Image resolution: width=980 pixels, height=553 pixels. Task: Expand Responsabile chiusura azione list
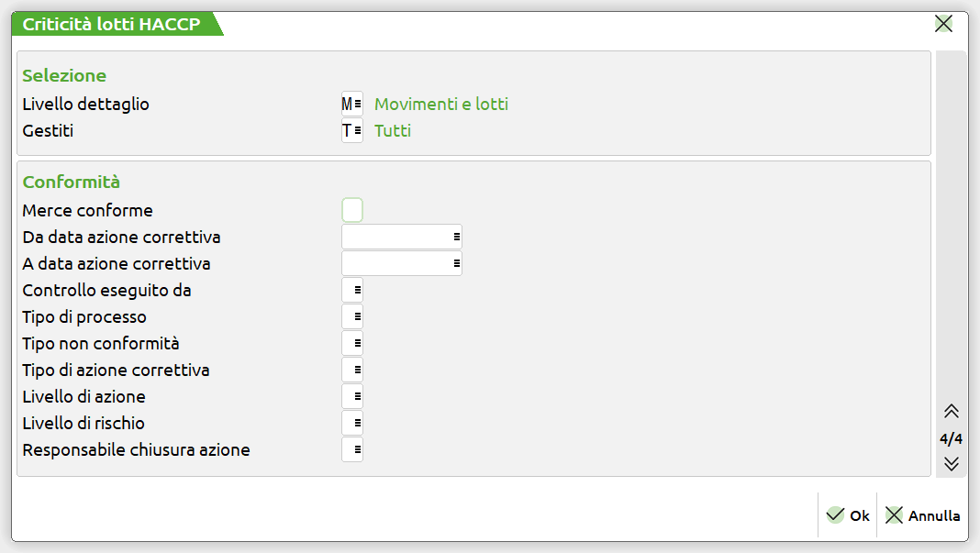(357, 450)
